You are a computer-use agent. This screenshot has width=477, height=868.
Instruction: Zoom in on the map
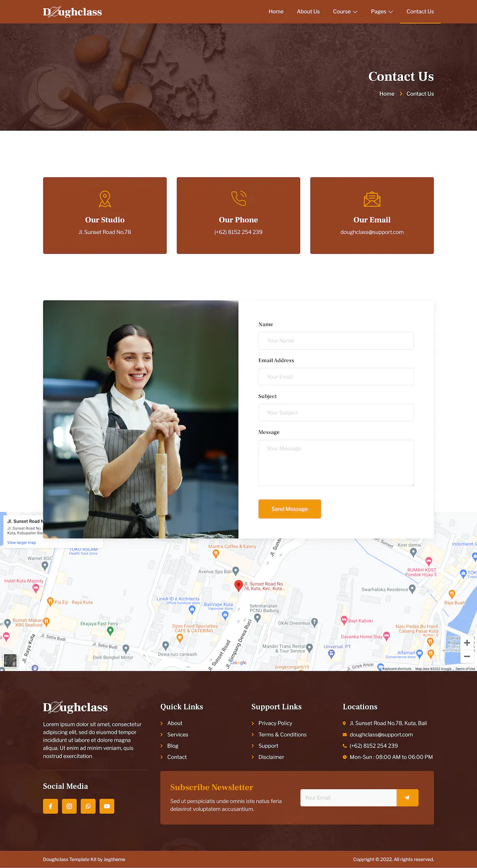tap(467, 643)
